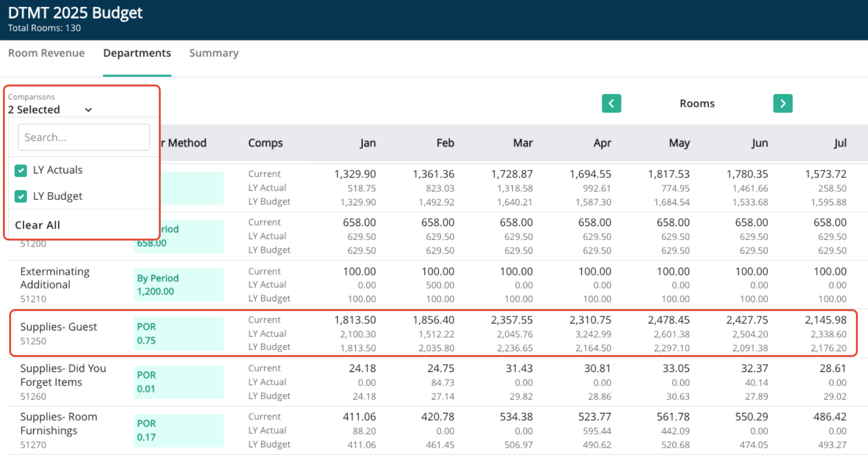Click Room Furnishings Apr current 523.77
This screenshot has height=455, width=868.
click(594, 416)
